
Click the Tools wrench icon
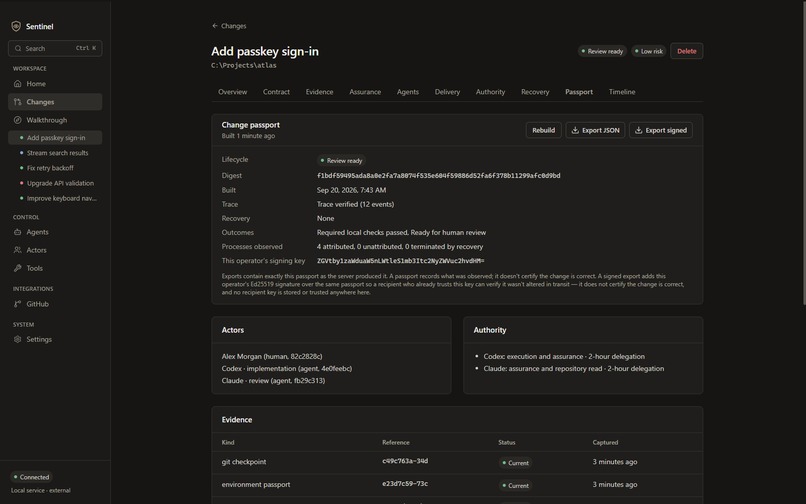coord(17,268)
